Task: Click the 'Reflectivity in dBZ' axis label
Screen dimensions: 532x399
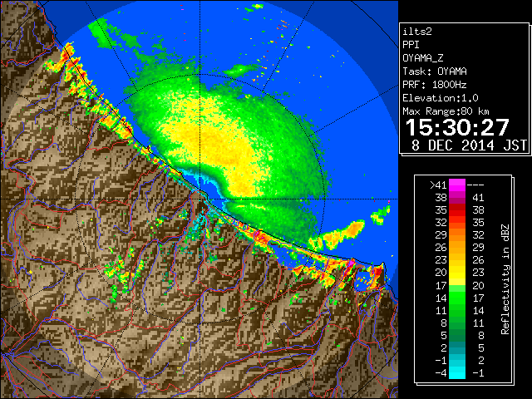Action: (505, 279)
